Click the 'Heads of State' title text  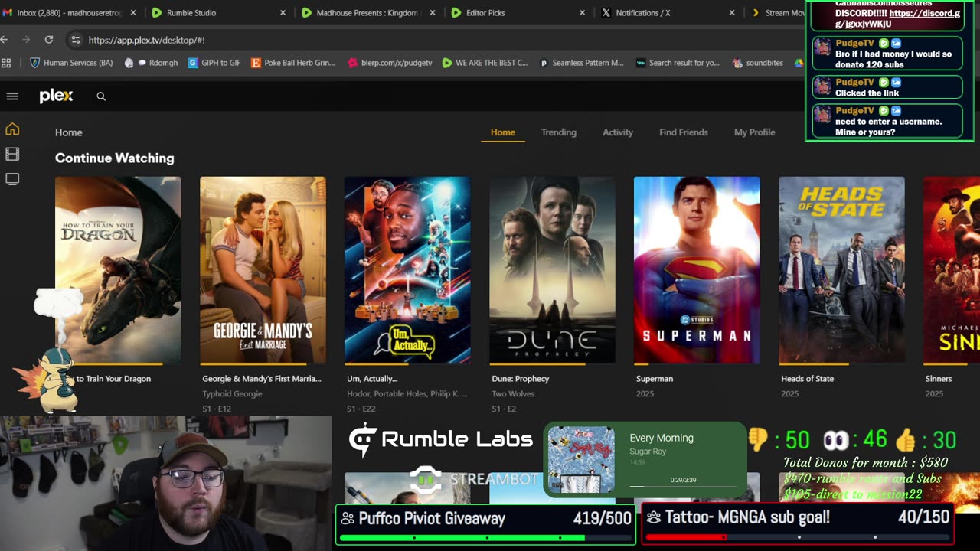(807, 379)
